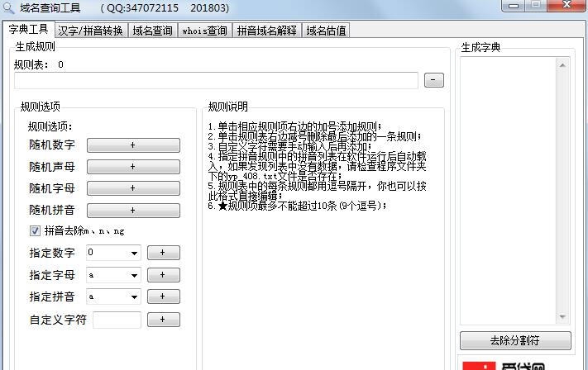Switch to the 字典工具 tab
This screenshot has height=370, width=588.
pos(28,29)
